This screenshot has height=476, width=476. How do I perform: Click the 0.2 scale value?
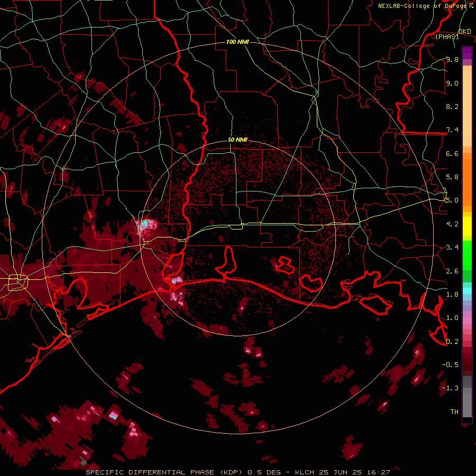tap(452, 342)
